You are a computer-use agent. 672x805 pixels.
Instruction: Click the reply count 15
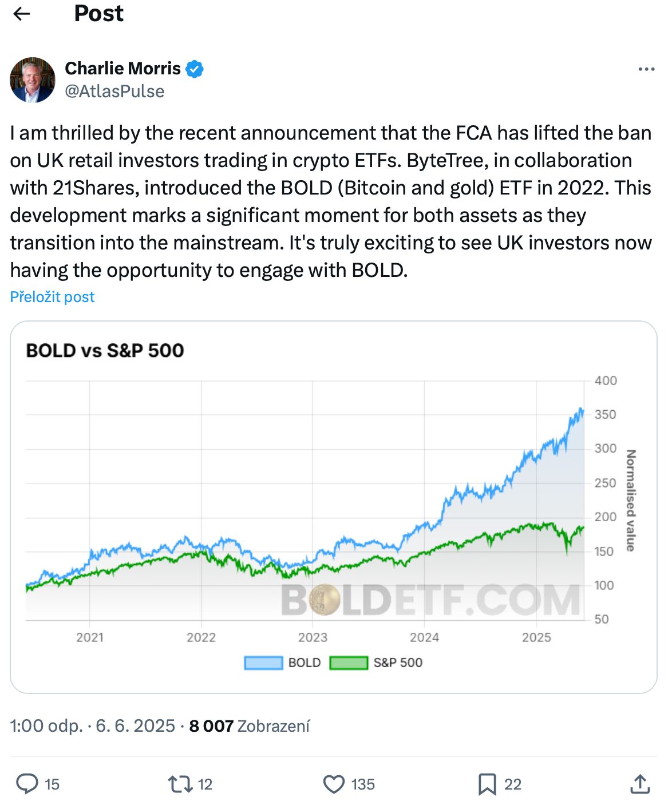click(52, 784)
